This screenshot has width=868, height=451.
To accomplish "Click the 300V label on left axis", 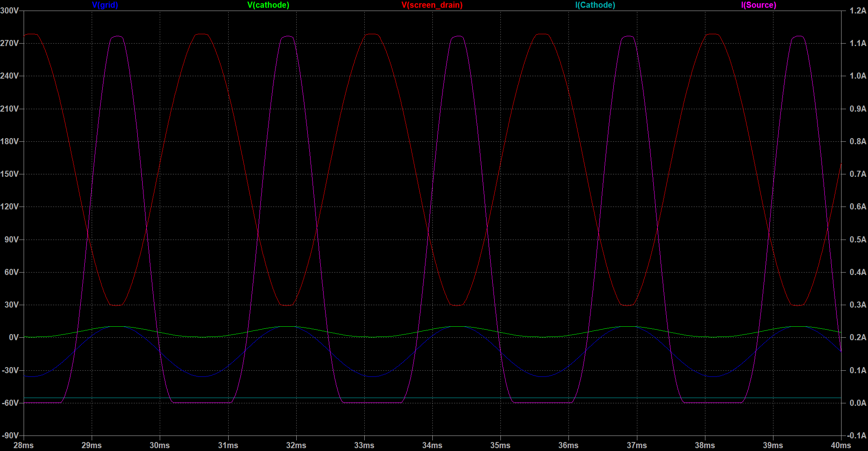I will 9,11.
